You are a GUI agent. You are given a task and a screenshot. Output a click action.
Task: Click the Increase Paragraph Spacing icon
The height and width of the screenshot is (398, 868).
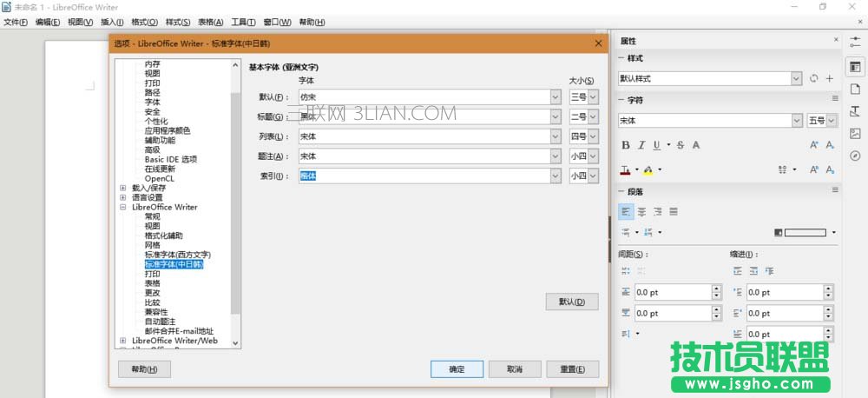point(626,272)
